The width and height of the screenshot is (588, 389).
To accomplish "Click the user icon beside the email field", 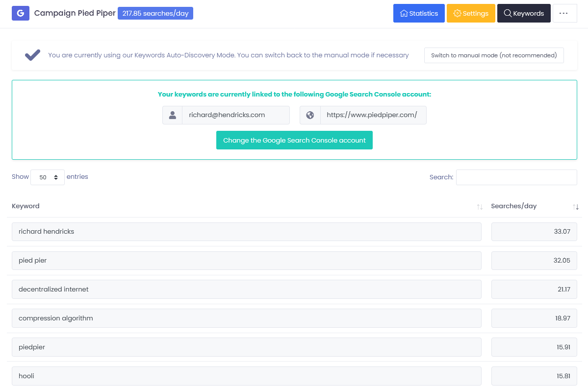I will (173, 115).
